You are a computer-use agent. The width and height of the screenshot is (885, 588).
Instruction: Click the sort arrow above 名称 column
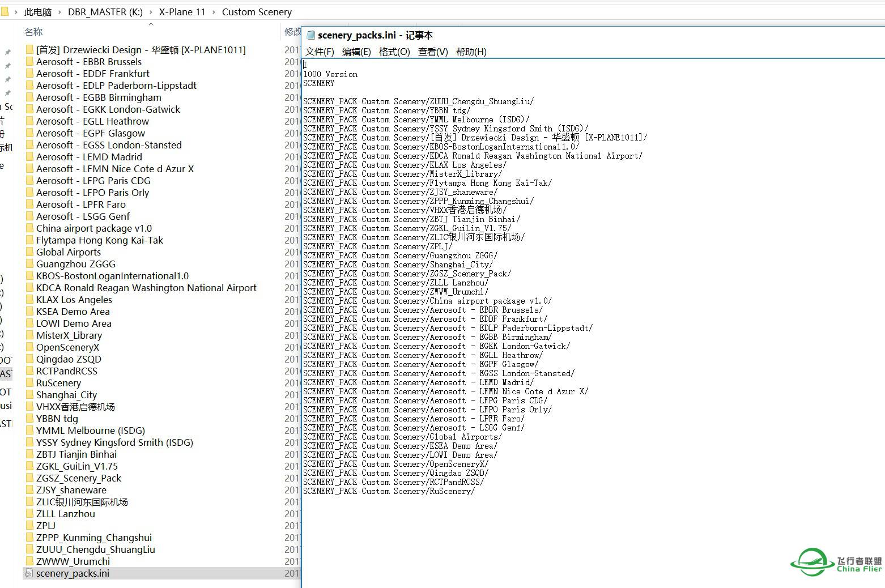point(151,24)
